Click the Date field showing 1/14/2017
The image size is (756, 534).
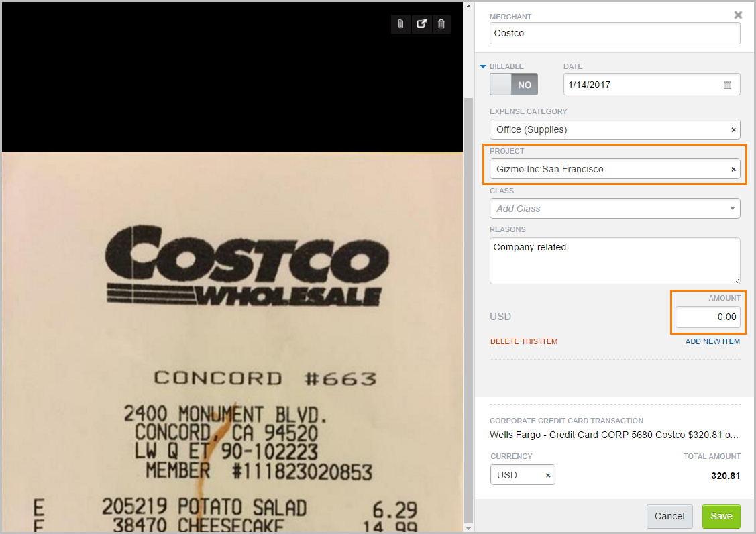click(652, 85)
